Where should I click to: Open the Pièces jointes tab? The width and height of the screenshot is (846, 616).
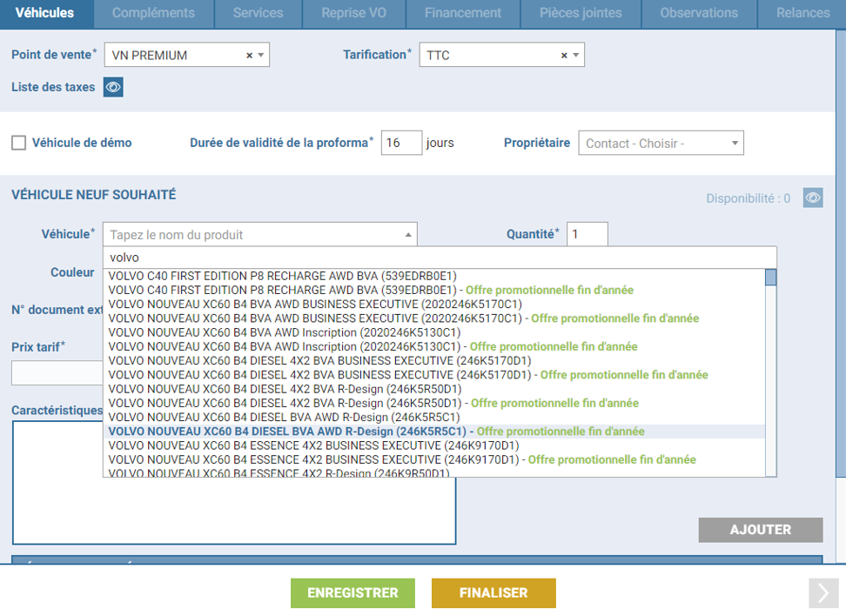tap(581, 13)
